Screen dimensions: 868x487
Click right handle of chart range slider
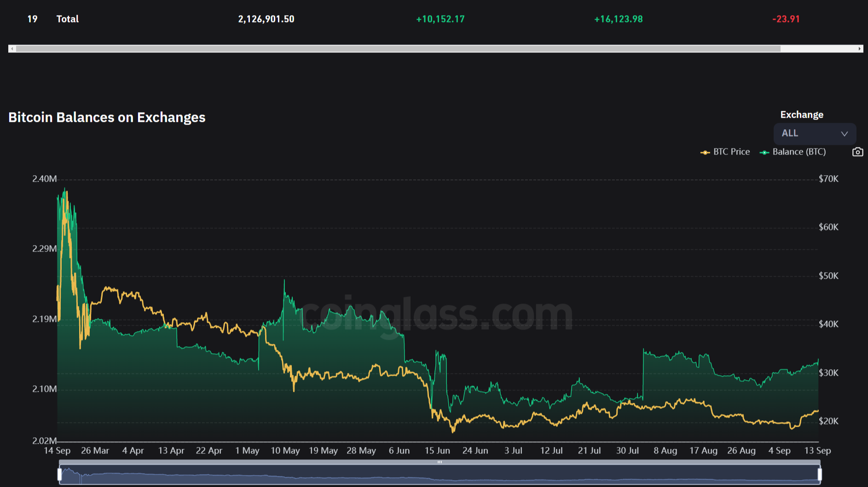[820, 474]
